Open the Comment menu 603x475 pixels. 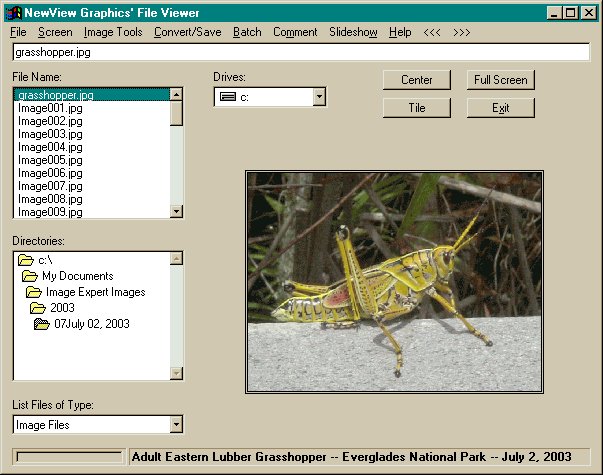(295, 32)
